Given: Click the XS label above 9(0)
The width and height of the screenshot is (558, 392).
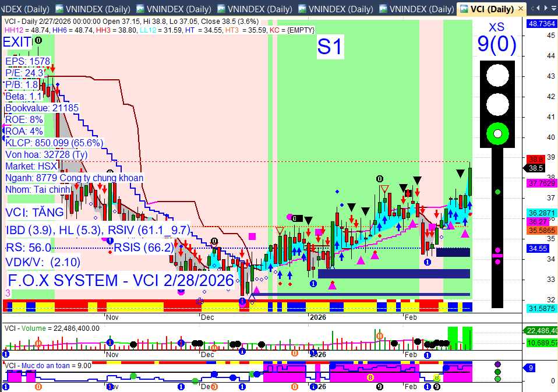Looking at the screenshot, I should pyautogui.click(x=496, y=27).
